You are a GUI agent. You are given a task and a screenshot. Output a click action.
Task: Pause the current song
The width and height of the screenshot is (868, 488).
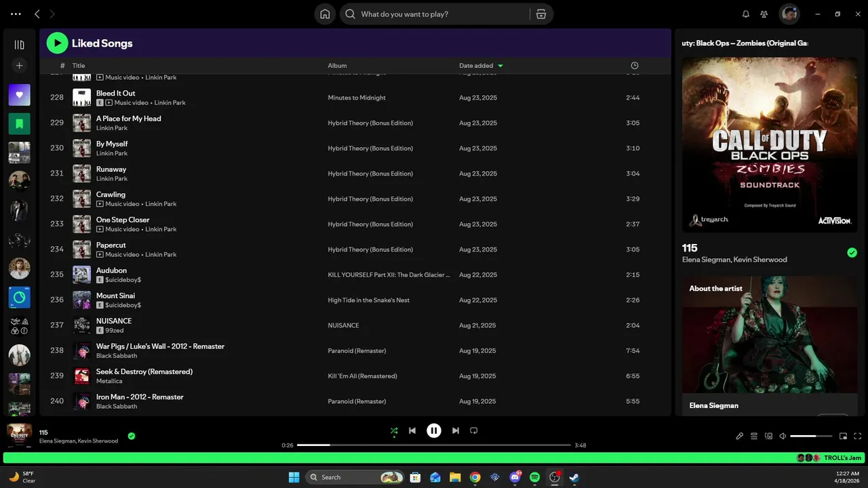tap(434, 430)
